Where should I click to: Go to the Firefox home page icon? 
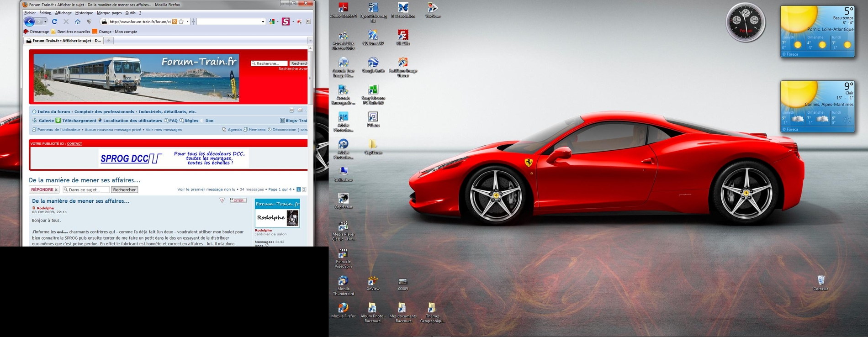[x=78, y=21]
